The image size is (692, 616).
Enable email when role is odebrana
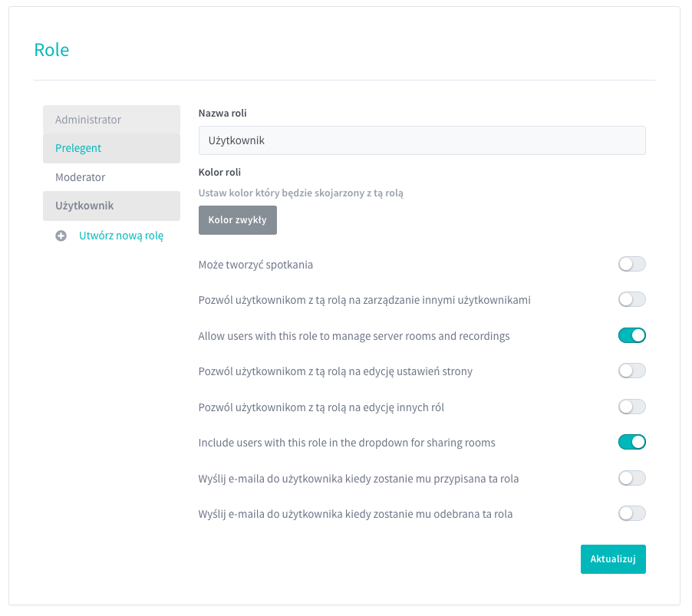pos(632,514)
